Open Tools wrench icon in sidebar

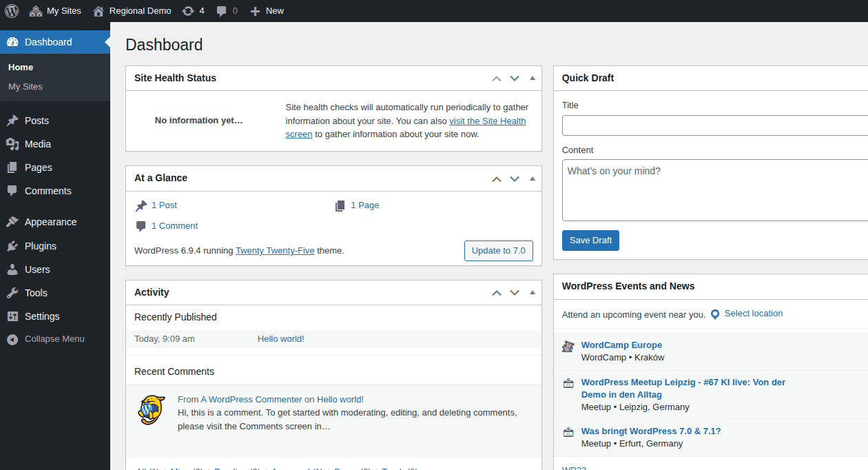[x=12, y=293]
